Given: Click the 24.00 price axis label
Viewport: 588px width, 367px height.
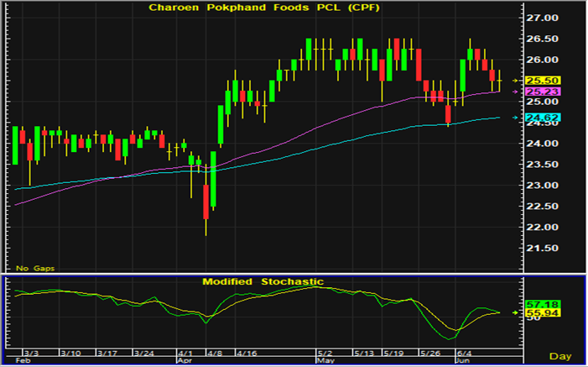Looking at the screenshot, I should [x=542, y=144].
